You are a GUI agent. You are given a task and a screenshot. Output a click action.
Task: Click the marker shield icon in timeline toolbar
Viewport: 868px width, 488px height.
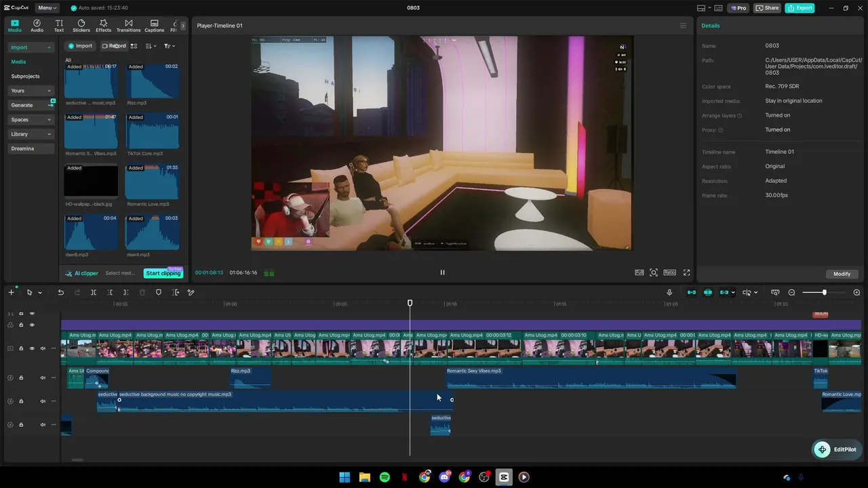[x=159, y=292]
